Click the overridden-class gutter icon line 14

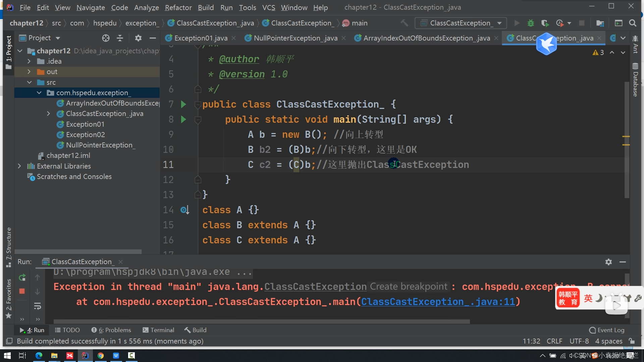[x=185, y=210]
